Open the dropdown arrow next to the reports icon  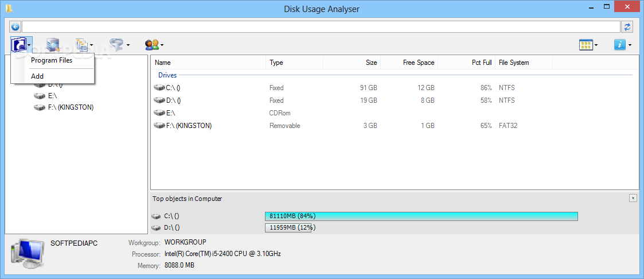[x=92, y=45]
